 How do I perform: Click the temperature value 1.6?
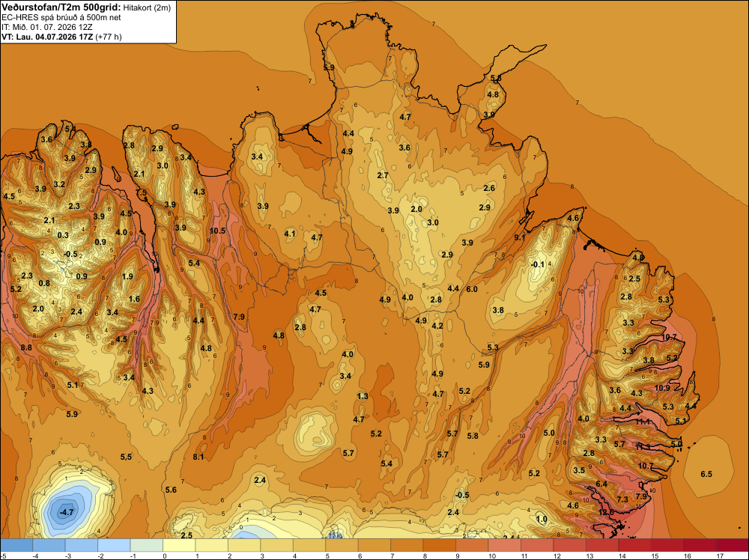[x=134, y=299]
